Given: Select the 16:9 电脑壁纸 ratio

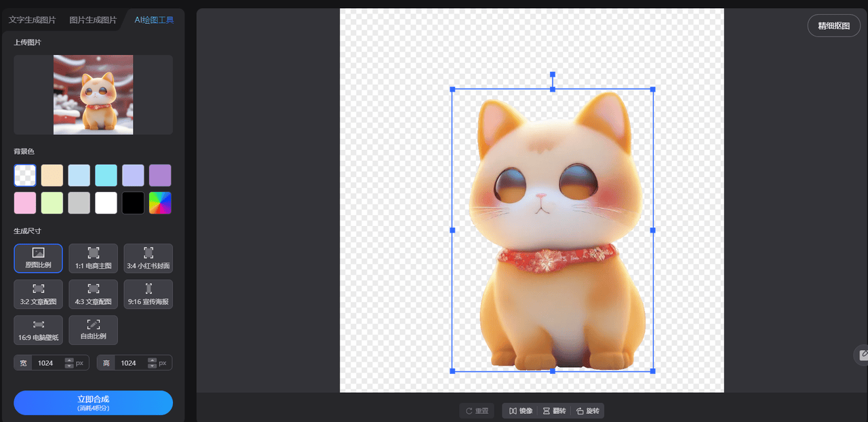Looking at the screenshot, I should 38,330.
